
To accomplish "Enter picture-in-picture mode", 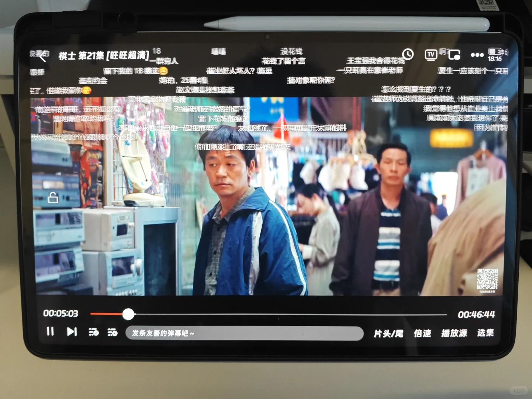I will click(x=454, y=55).
